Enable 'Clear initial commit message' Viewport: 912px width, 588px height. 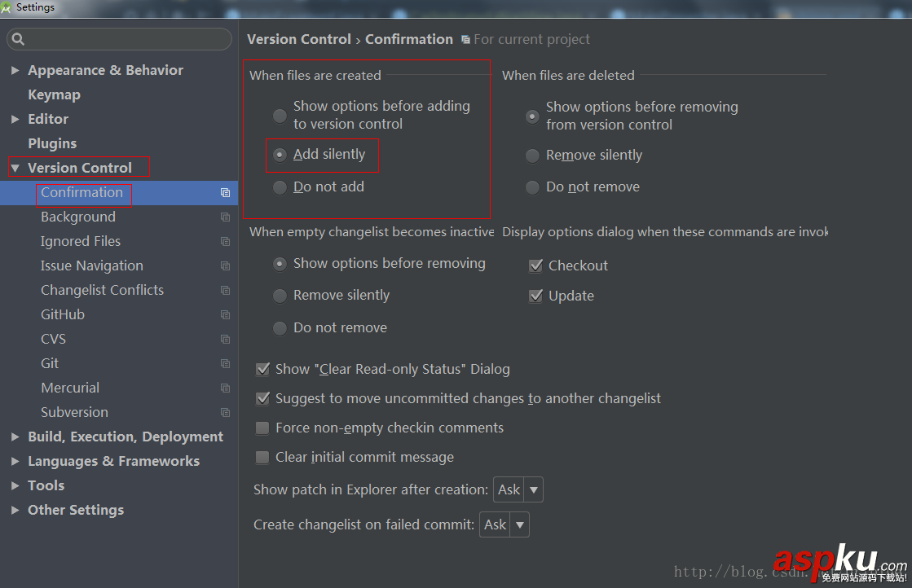[262, 457]
